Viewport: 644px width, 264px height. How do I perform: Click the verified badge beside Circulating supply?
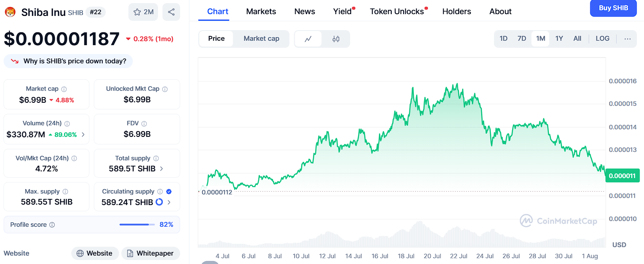(169, 192)
